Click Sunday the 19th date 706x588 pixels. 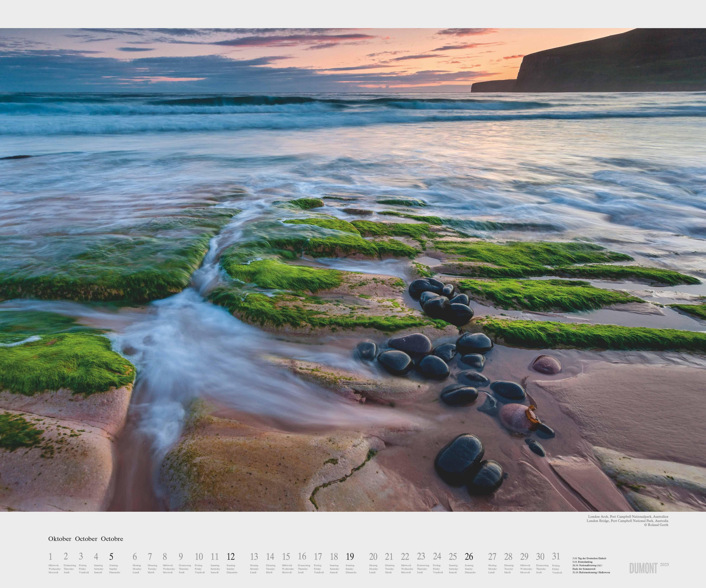[x=350, y=556]
